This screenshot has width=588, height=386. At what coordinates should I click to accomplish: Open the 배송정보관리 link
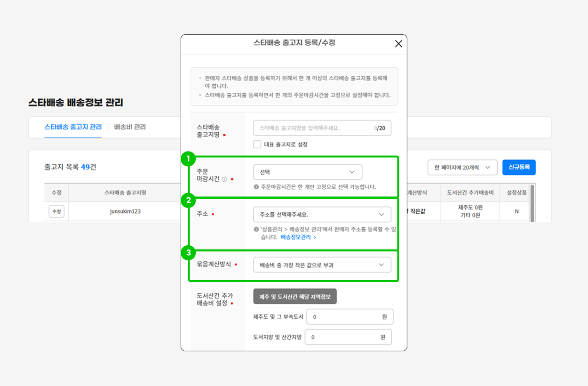pos(295,237)
